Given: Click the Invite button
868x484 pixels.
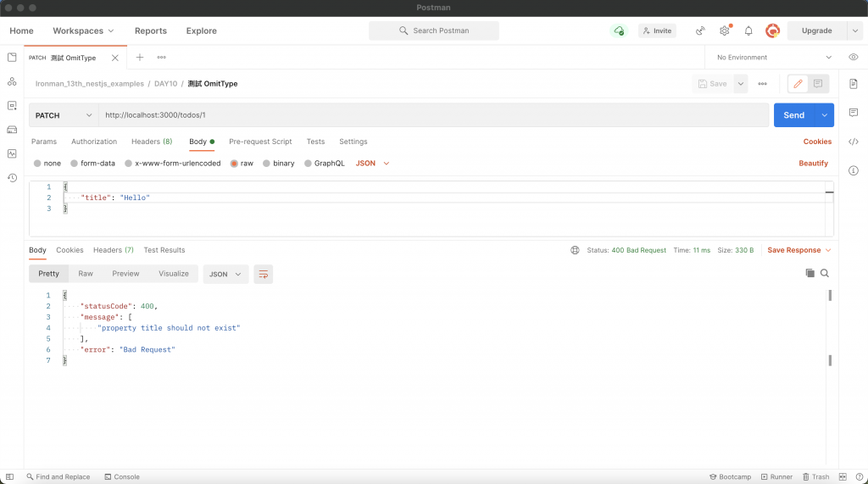Looking at the screenshot, I should 657,31.
